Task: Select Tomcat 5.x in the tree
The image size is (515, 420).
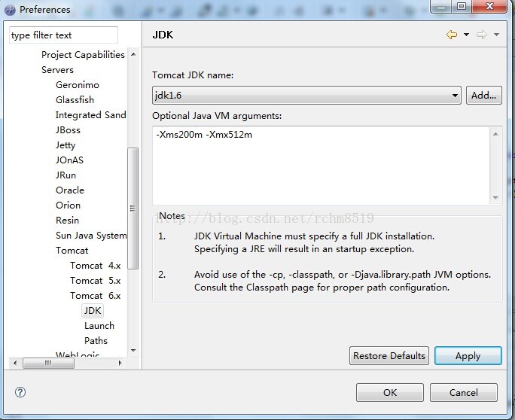Action: point(96,281)
